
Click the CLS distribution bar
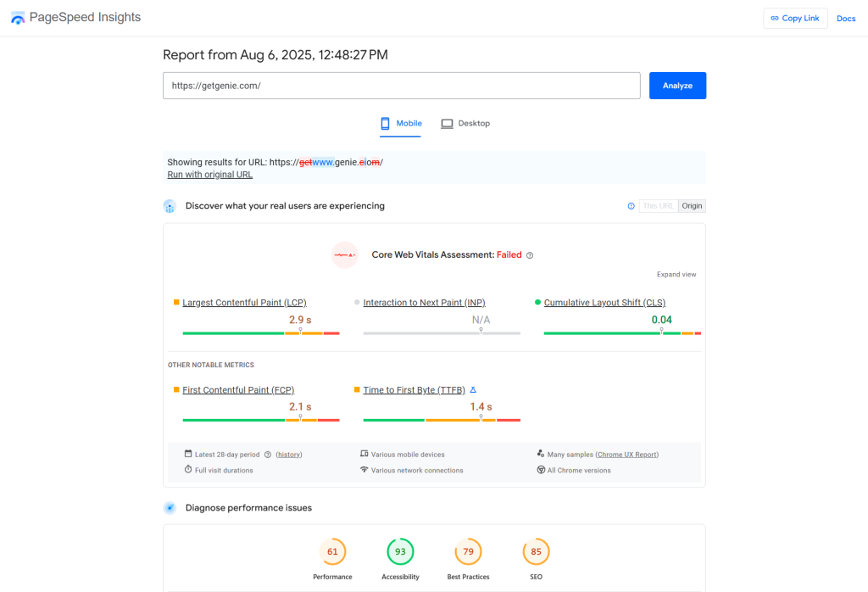click(622, 333)
